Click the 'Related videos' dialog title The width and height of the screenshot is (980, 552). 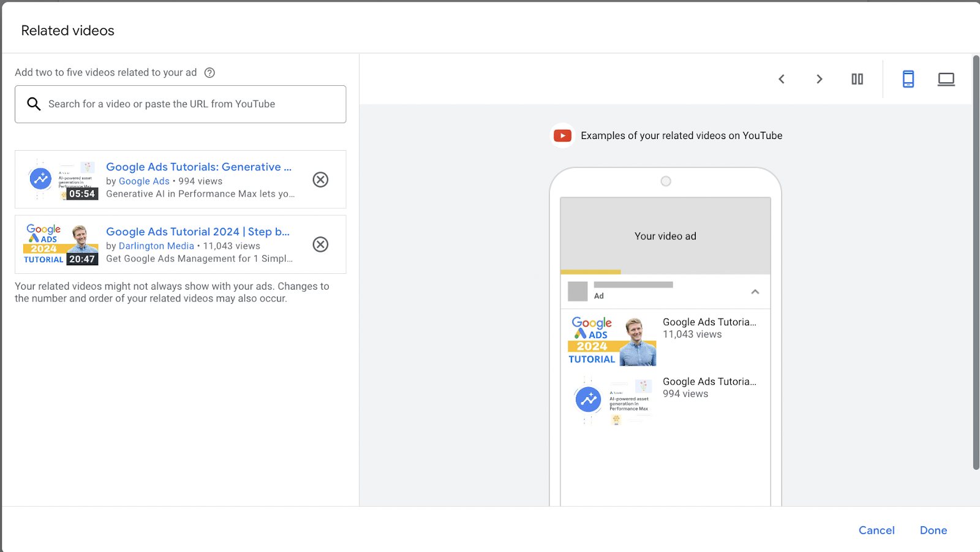[x=68, y=31]
